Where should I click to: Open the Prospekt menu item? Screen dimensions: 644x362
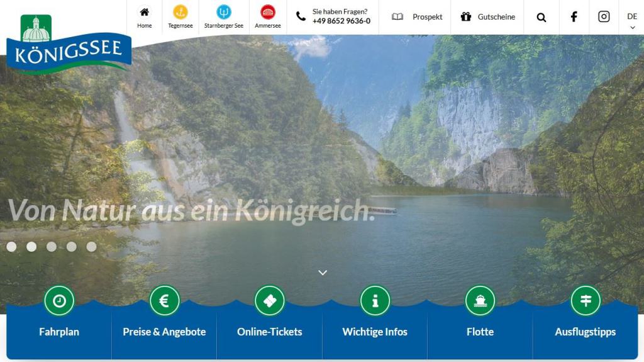point(417,17)
